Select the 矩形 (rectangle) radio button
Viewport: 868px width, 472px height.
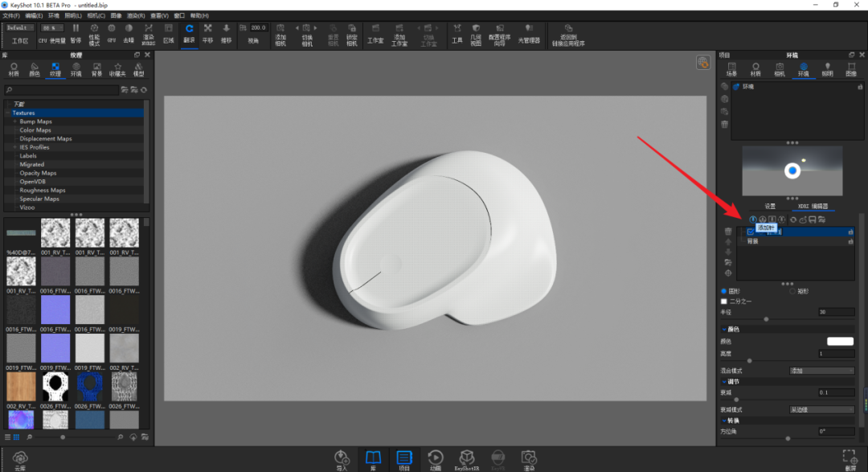point(792,291)
